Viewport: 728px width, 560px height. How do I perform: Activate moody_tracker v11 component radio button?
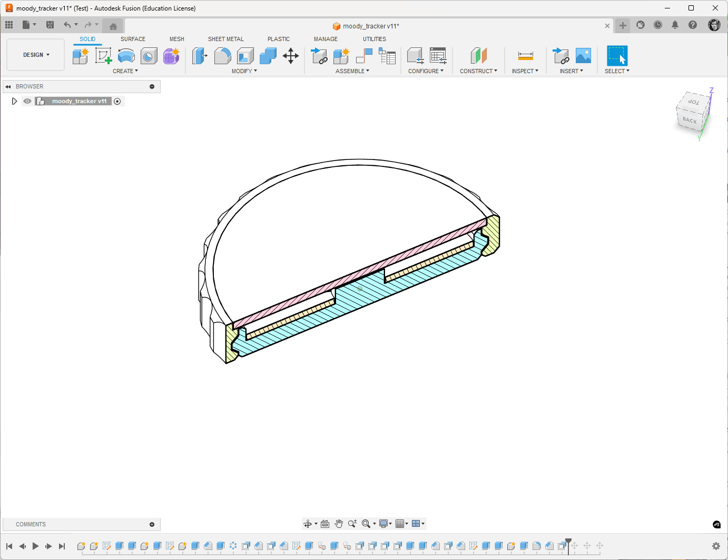coord(117,101)
